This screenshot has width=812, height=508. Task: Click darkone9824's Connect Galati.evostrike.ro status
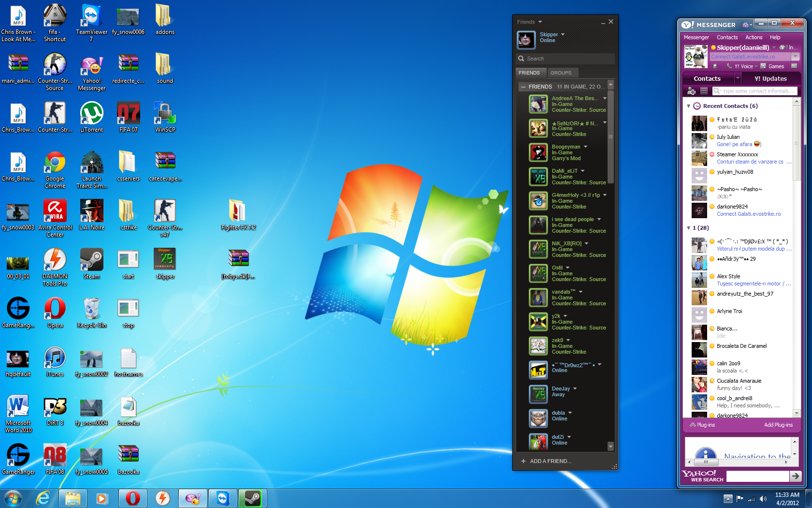(748, 214)
